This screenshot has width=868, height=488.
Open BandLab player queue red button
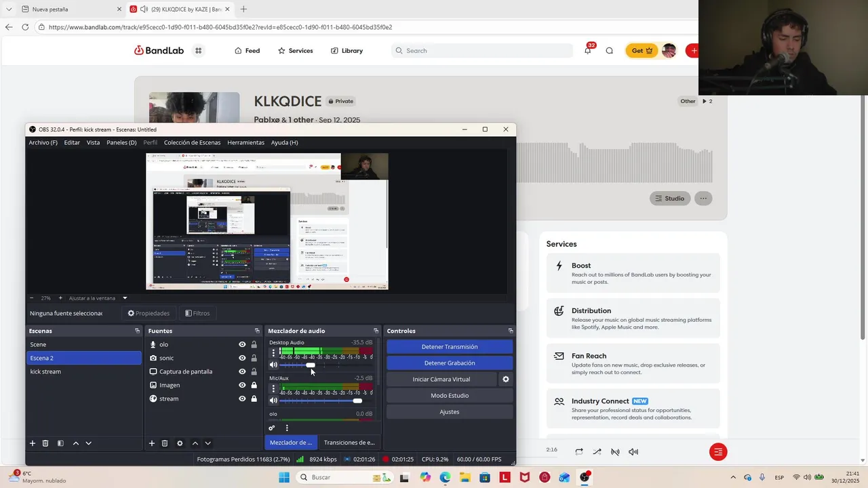(x=718, y=452)
